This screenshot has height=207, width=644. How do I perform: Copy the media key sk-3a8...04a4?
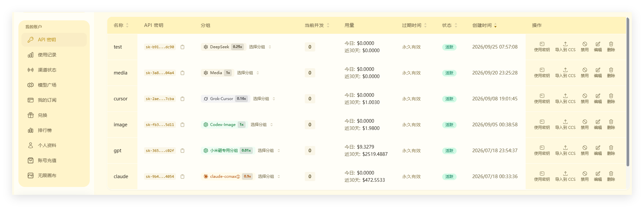click(x=182, y=73)
